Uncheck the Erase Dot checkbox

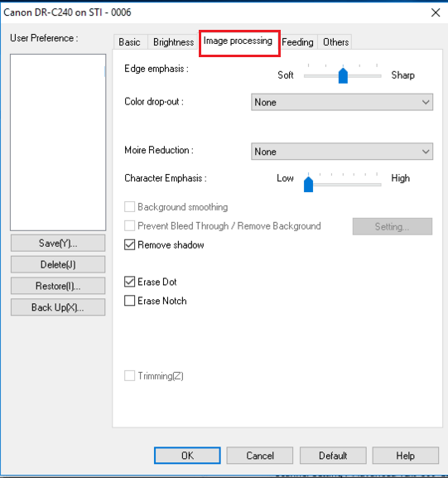tap(129, 282)
